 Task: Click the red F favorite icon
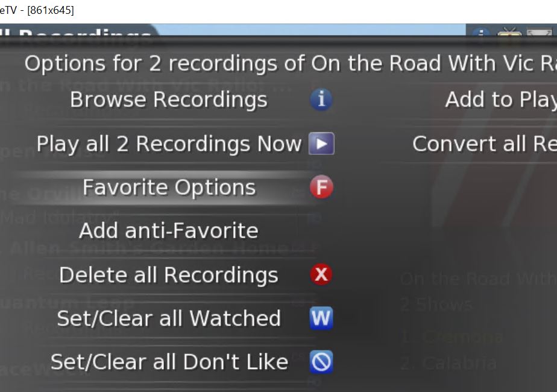[321, 187]
